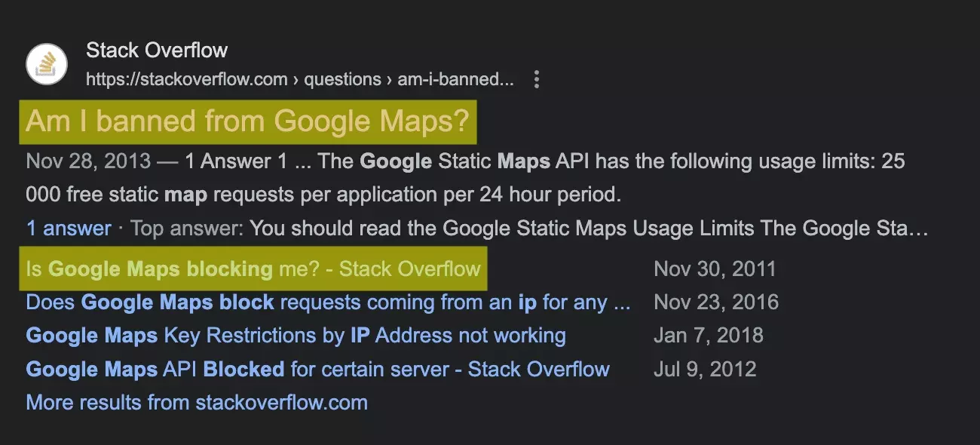Image resolution: width=980 pixels, height=445 pixels.
Task: Click the Jul 9, 2012 date
Action: point(705,369)
